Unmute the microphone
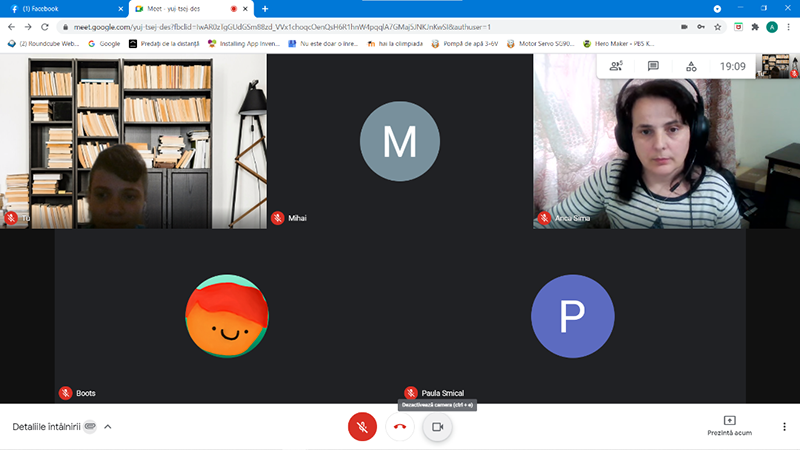 pos(362,427)
